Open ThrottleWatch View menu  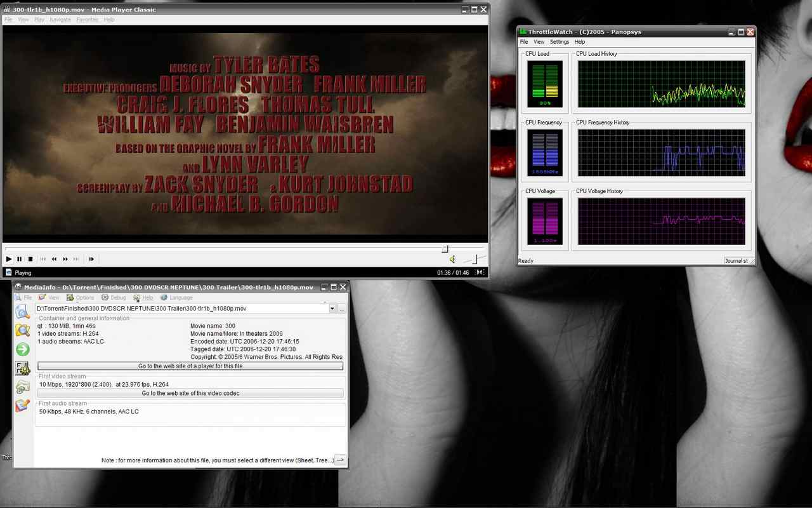pos(539,42)
